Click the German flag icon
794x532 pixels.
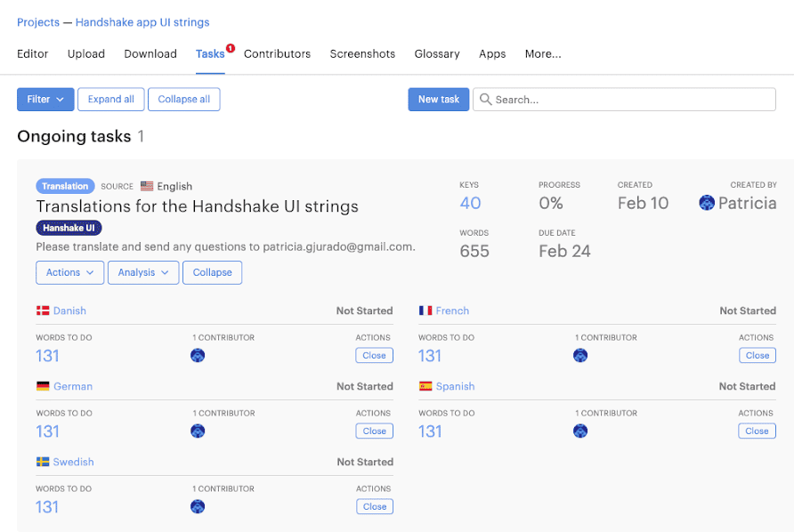43,386
